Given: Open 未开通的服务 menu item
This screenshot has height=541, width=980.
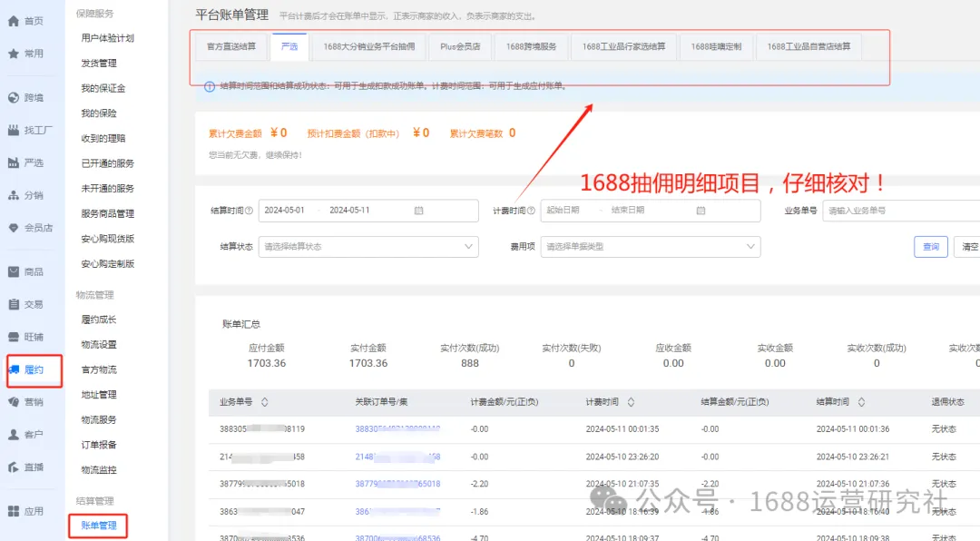Looking at the screenshot, I should click(x=107, y=188).
